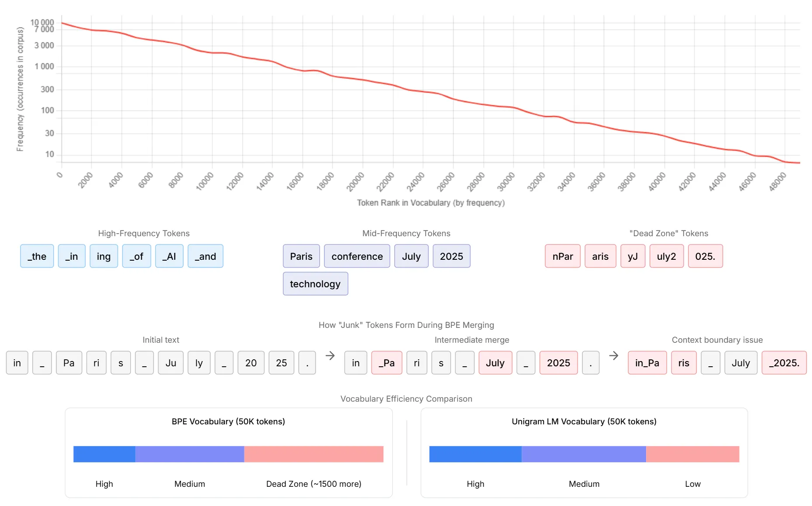Image resolution: width=812 pixels, height=506 pixels.
Task: Click the arrow after the Initial text tokens
Action: coord(330,356)
